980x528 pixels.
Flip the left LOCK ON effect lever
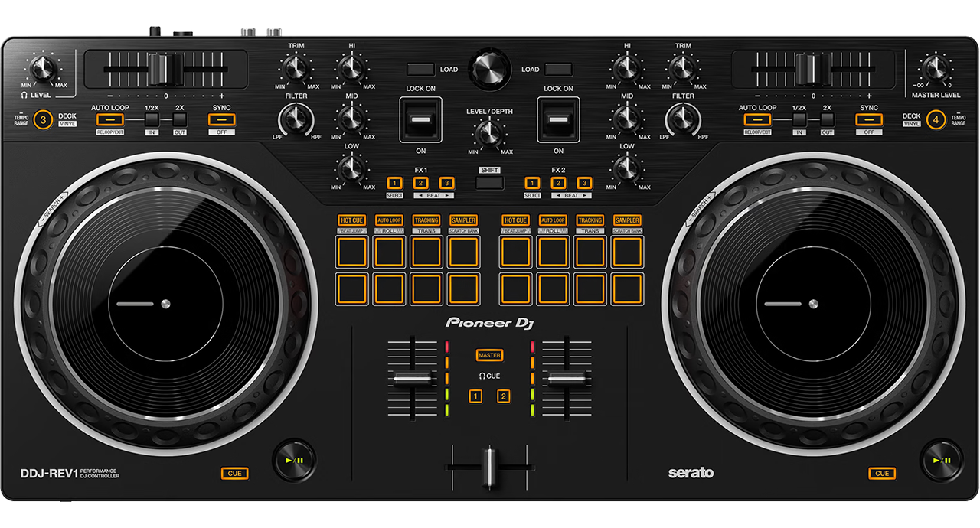pos(420,120)
